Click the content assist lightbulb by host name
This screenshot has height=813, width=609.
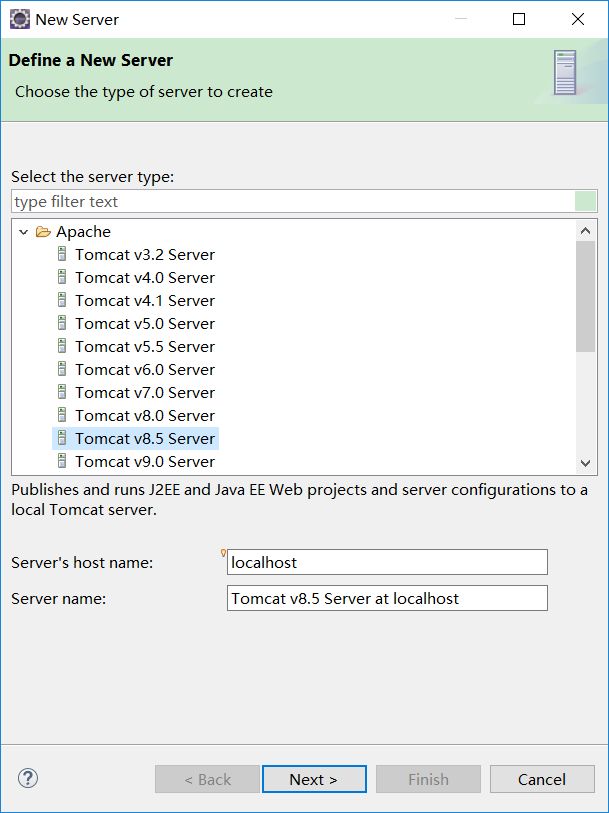[223, 553]
